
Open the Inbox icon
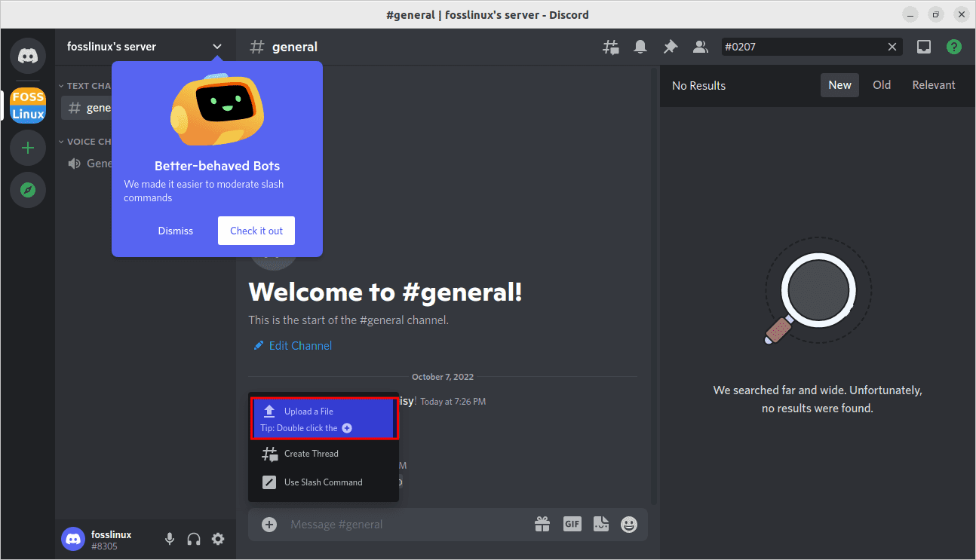click(x=924, y=47)
